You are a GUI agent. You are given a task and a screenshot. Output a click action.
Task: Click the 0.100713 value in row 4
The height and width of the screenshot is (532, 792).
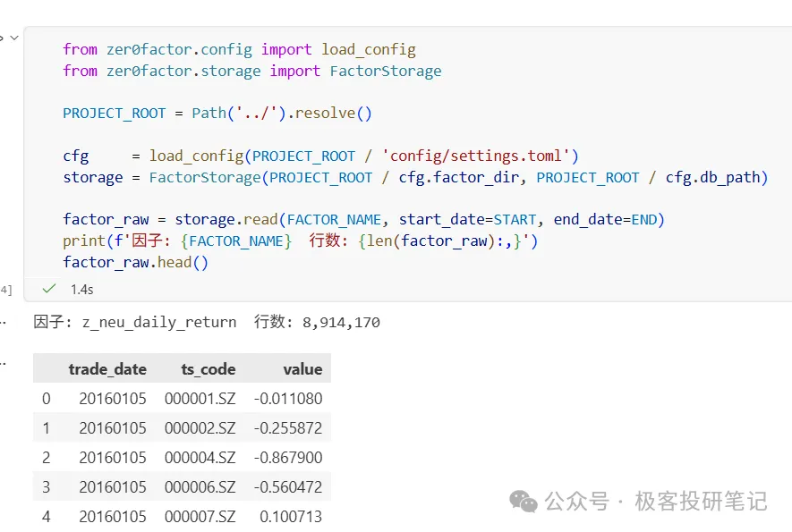[x=291, y=517]
